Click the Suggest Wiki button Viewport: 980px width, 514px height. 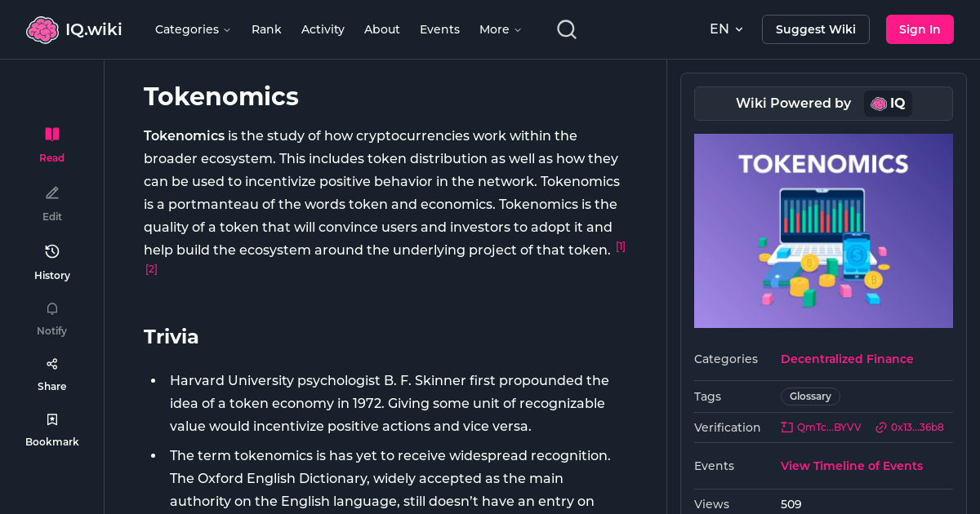coord(815,29)
